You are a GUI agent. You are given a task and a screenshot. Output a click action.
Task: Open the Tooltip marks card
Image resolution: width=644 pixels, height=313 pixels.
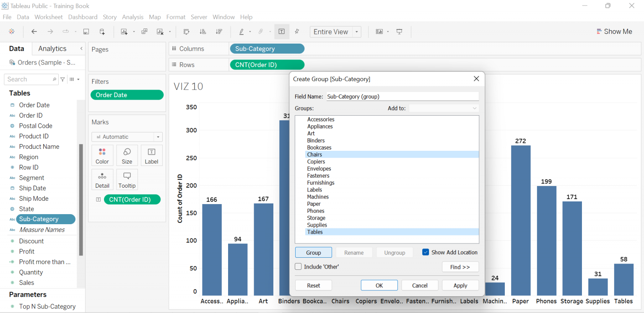[x=127, y=180]
